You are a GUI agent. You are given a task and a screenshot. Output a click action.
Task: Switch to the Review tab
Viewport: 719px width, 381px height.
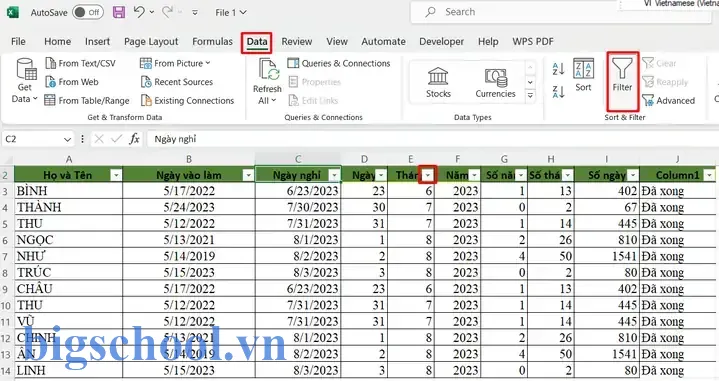point(296,42)
